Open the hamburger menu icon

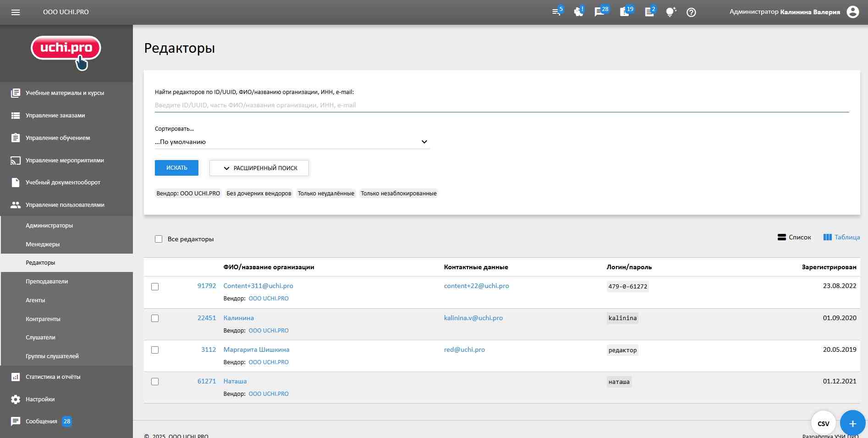pyautogui.click(x=16, y=12)
